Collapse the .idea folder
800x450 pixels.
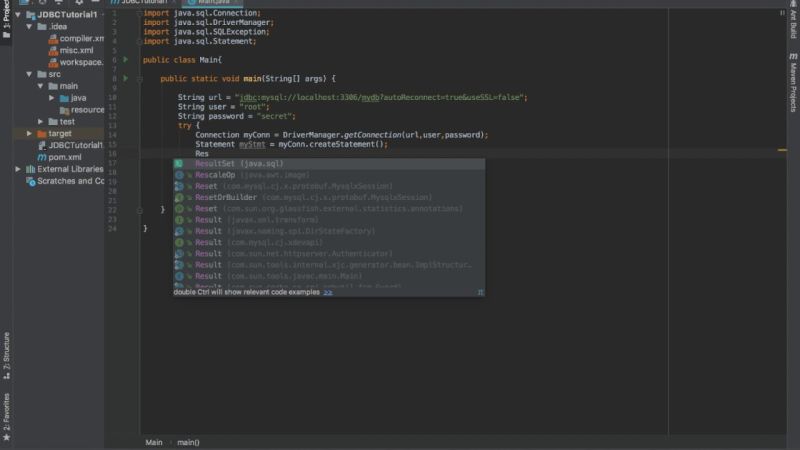[x=29, y=27]
